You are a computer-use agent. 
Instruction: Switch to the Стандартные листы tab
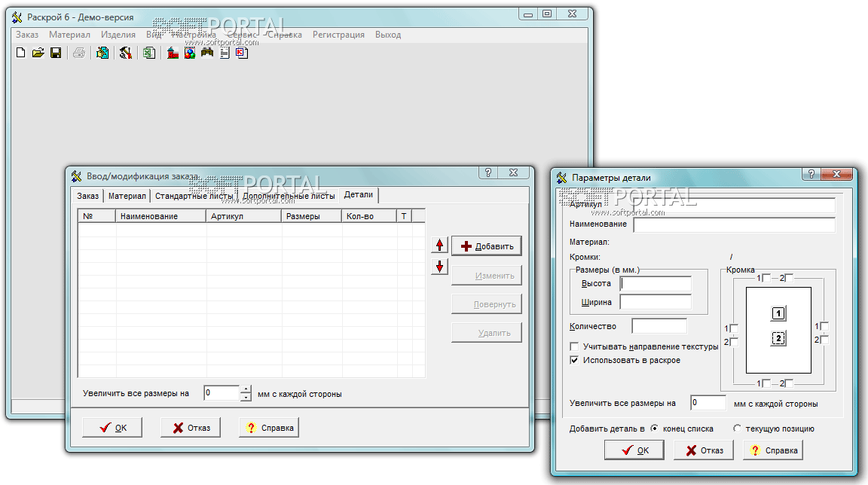(194, 196)
